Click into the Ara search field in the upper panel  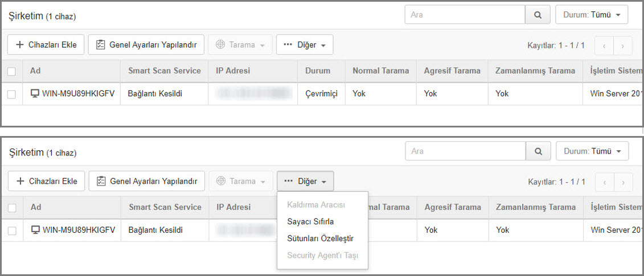coord(464,15)
